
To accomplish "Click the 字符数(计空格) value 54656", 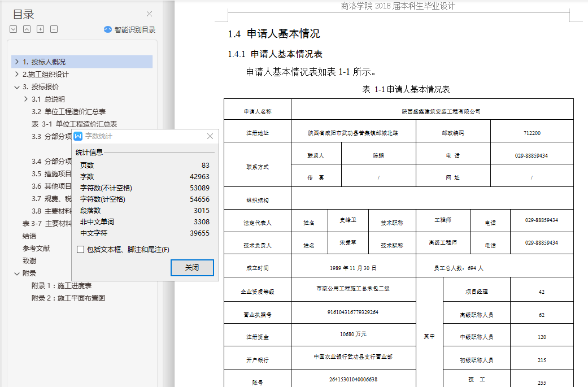I will [199, 199].
